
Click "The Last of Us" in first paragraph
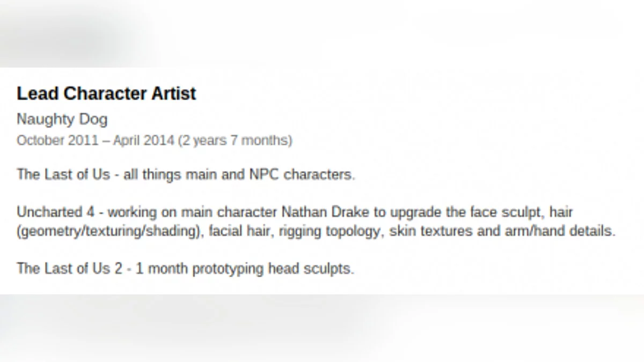tap(63, 175)
